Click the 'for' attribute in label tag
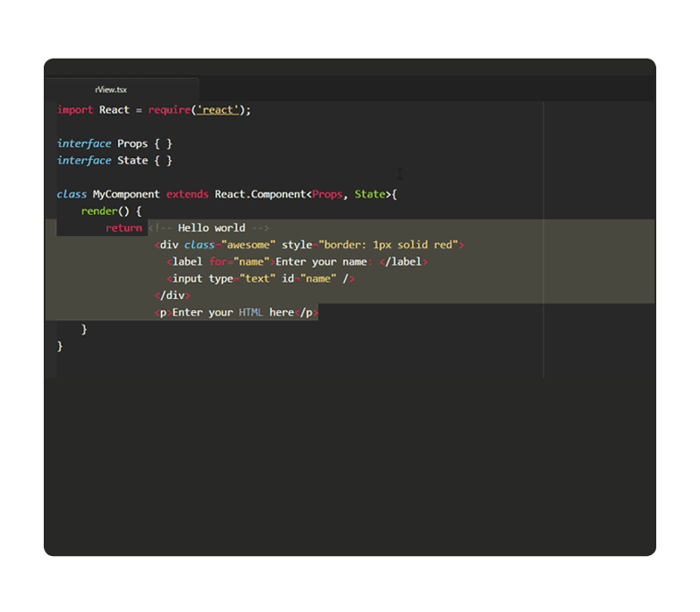 click(x=218, y=261)
